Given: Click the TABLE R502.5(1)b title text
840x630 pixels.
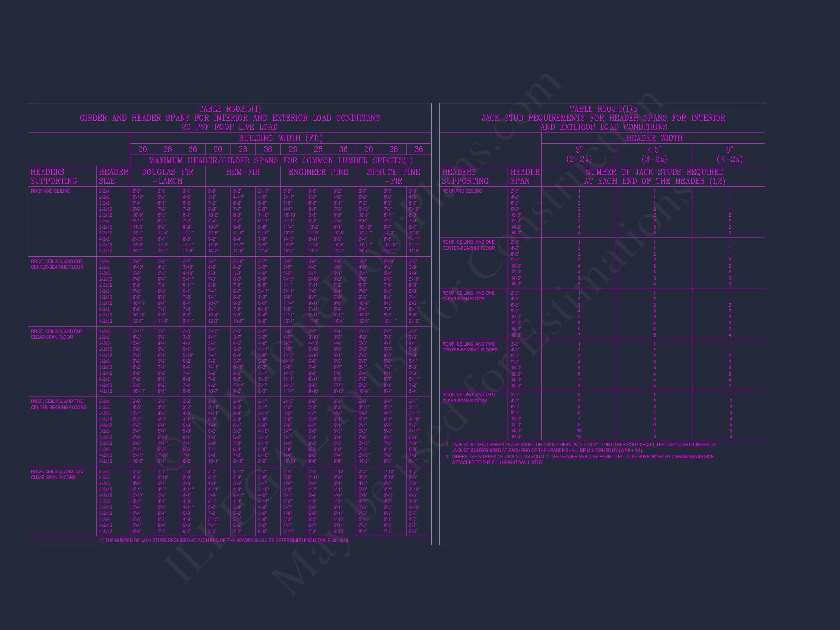Looking at the screenshot, I should 603,109.
